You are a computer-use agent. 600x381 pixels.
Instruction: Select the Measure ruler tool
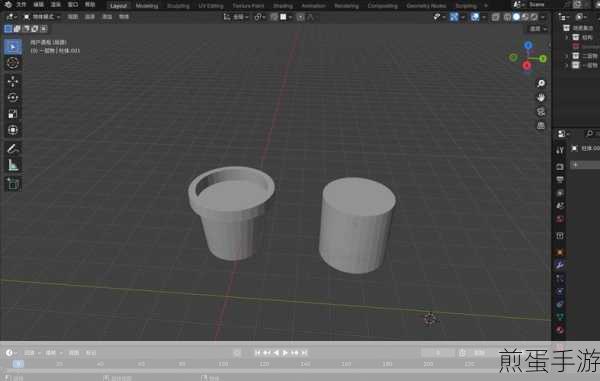[x=13, y=165]
